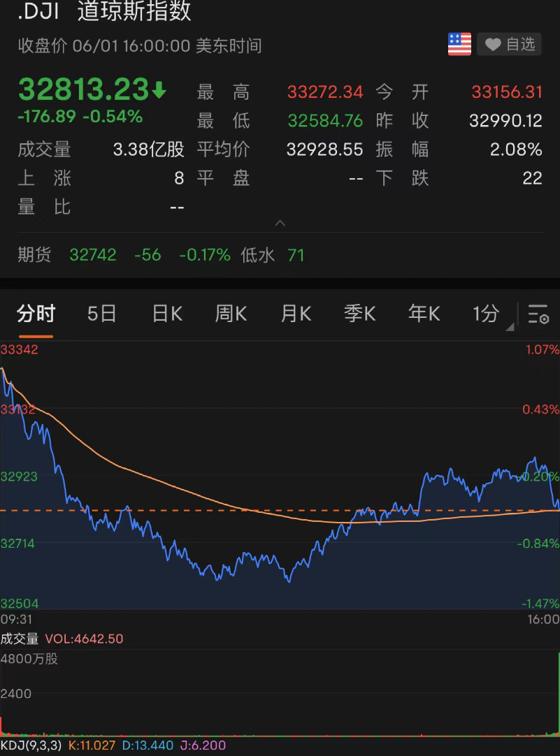Switch to the 日K candlestick tab
The image size is (560, 756).
pyautogui.click(x=166, y=314)
